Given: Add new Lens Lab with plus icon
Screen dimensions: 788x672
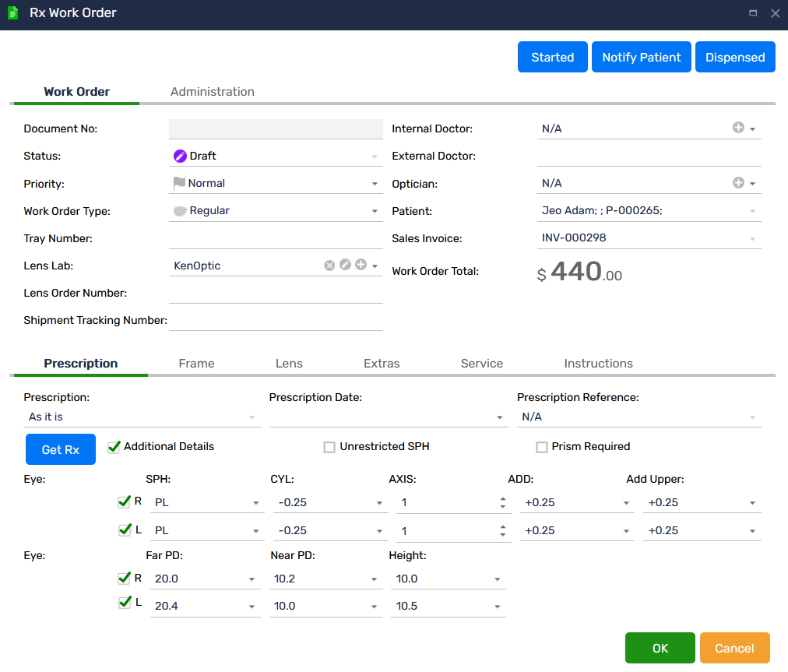Looking at the screenshot, I should coord(361,266).
